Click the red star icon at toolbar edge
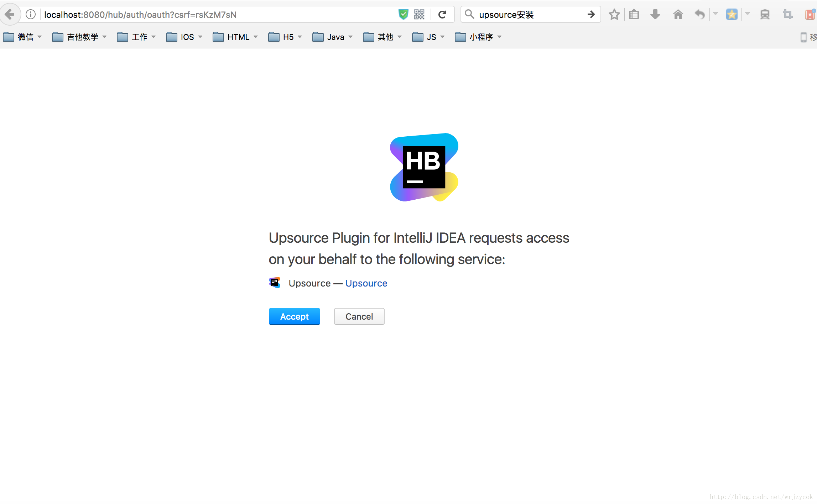Screen dimensions: 817x504 (810, 15)
